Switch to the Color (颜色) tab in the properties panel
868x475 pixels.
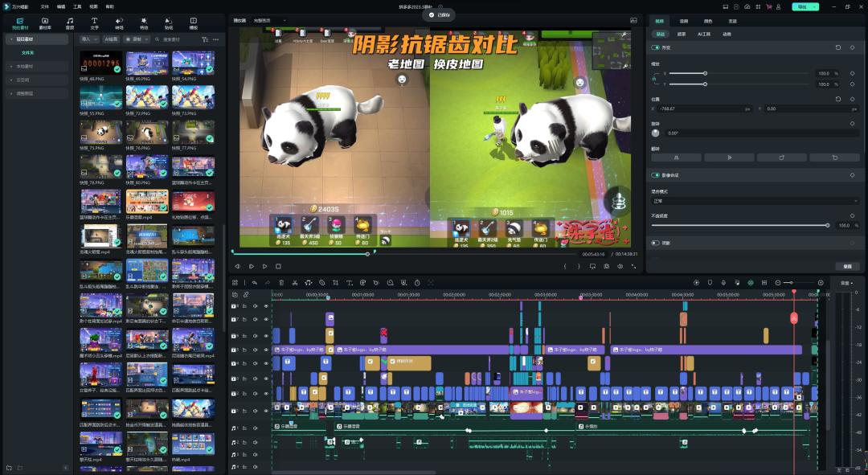(x=708, y=21)
